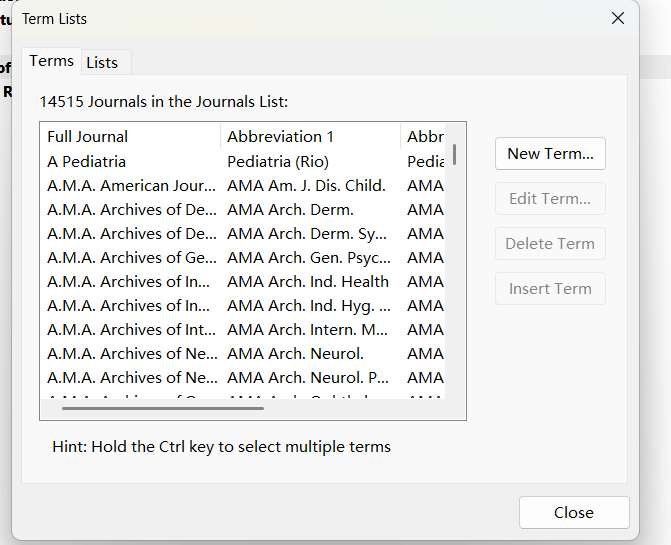Click abbreviation Pediatria (Rio)

point(278,162)
